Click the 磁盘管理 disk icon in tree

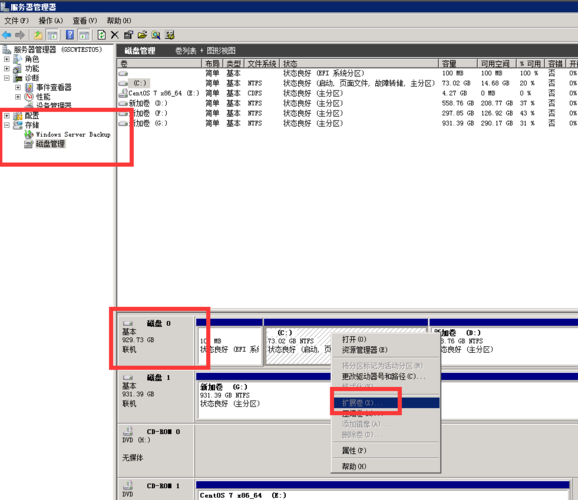point(29,144)
